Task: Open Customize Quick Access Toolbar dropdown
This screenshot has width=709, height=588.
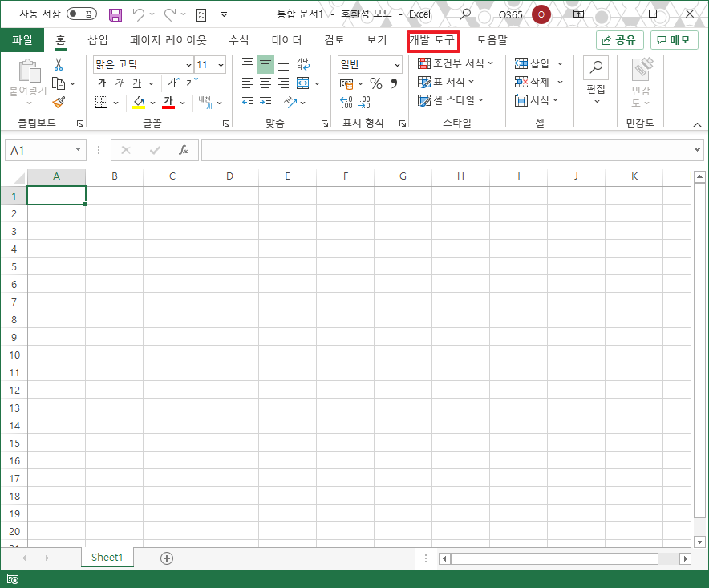Action: coord(224,14)
